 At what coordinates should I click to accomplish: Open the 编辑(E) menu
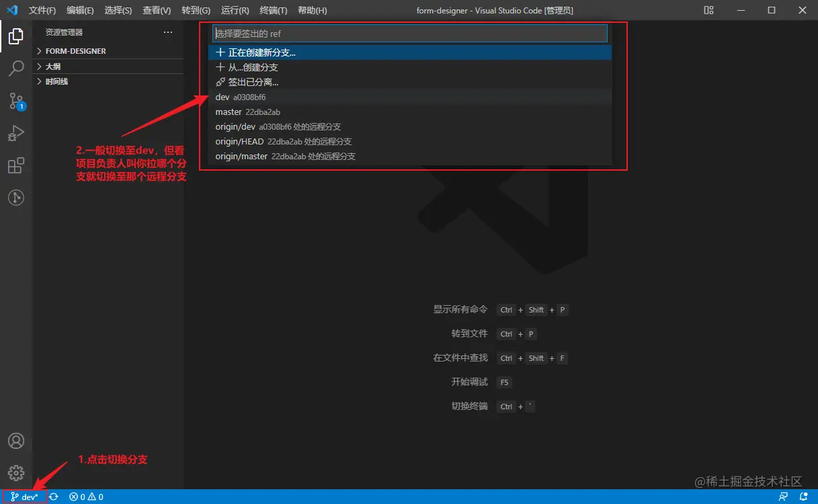pos(80,11)
